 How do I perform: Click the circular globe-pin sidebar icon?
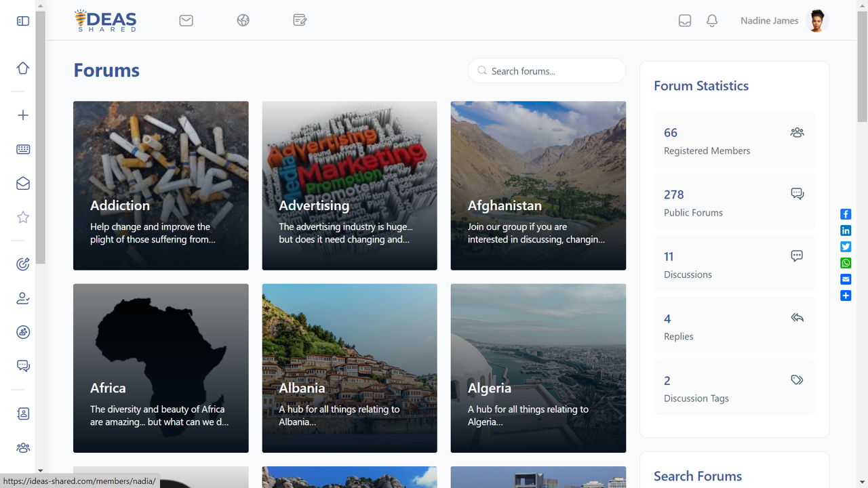click(23, 332)
